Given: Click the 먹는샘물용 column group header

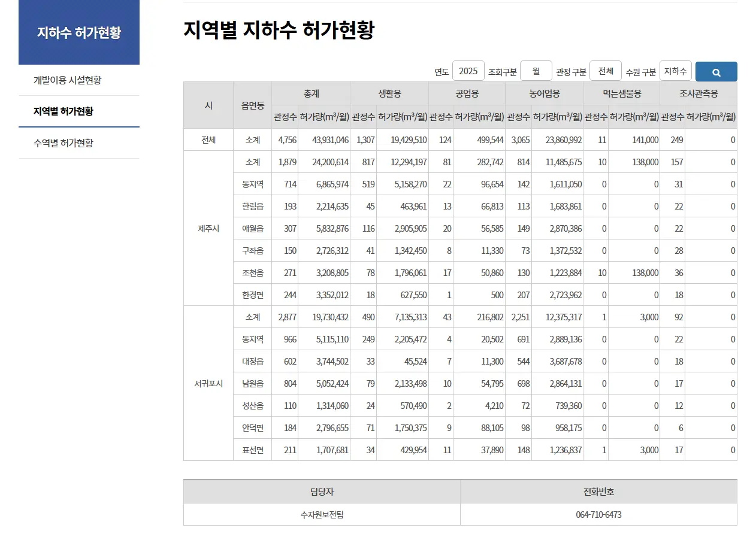Looking at the screenshot, I should click(622, 93).
